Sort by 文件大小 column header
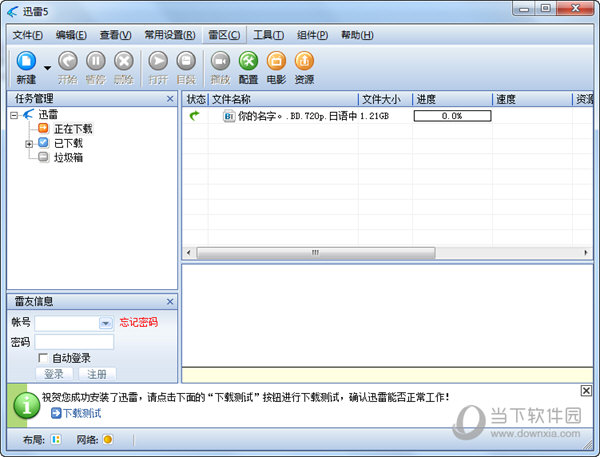This screenshot has width=600, height=457. click(385, 100)
